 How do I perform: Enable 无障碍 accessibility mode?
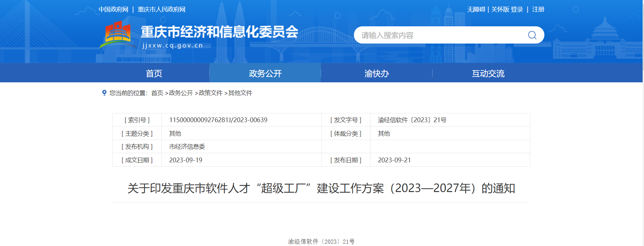click(476, 9)
